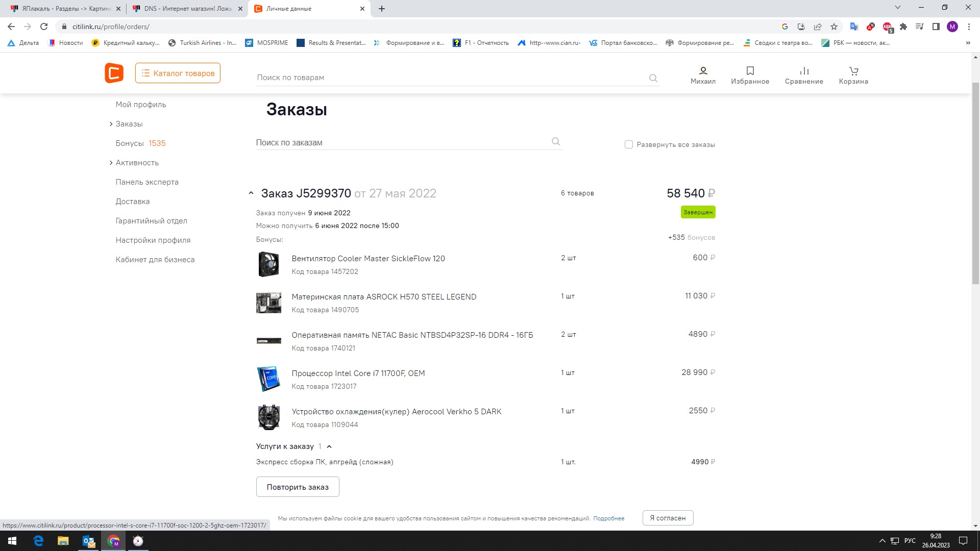Open Кабинет для бизнеса in sidebar

pyautogui.click(x=155, y=260)
